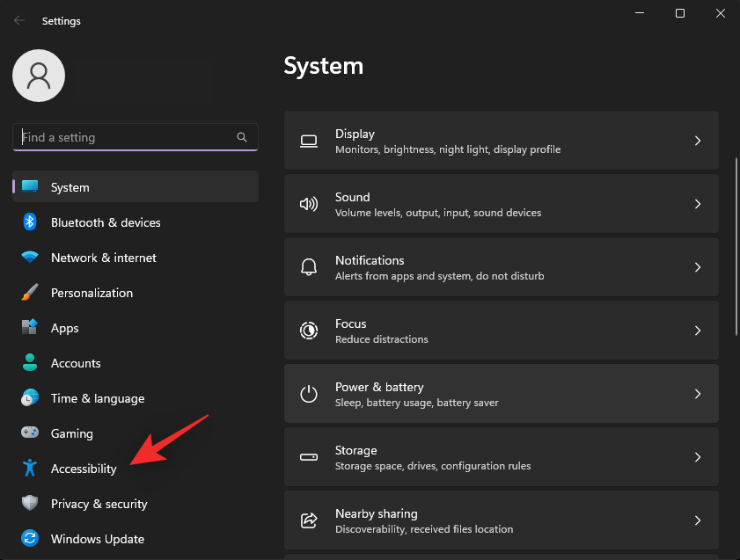Click the back arrow at the top
The width and height of the screenshot is (740, 560).
18,20
